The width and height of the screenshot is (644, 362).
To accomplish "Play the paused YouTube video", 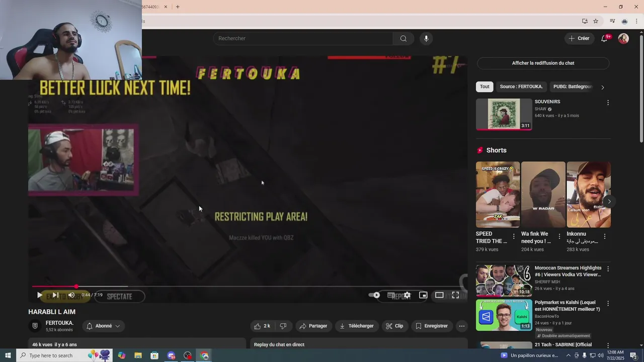I will 40,295.
